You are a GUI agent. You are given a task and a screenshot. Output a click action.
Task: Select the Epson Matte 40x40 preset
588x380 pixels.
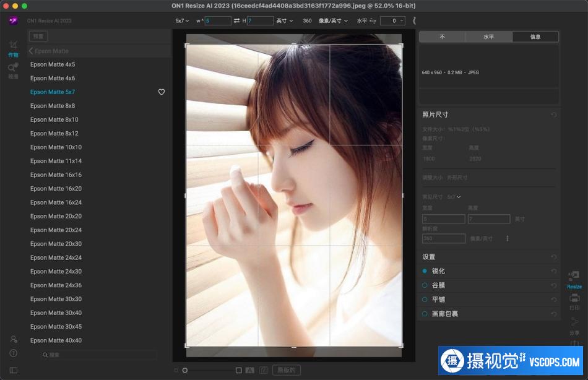[x=56, y=340]
